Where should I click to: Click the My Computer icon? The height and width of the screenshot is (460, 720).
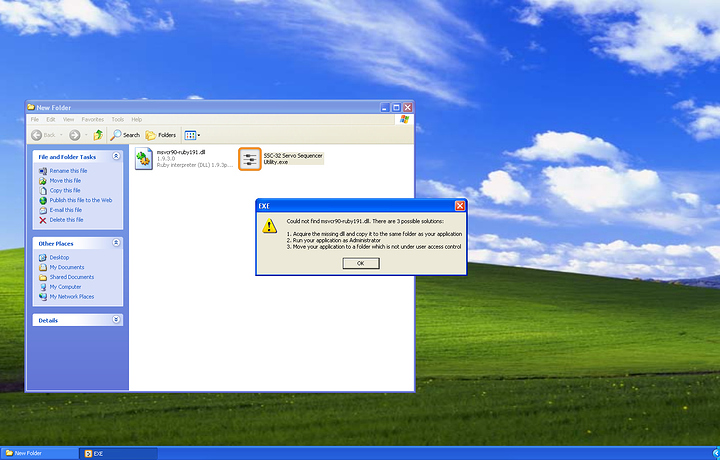point(43,287)
